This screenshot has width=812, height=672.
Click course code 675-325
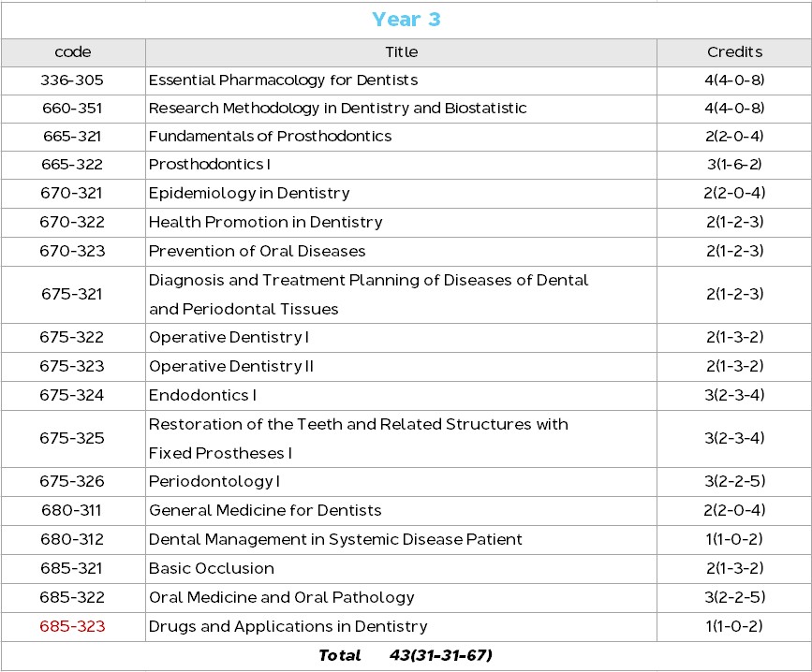[x=73, y=439]
